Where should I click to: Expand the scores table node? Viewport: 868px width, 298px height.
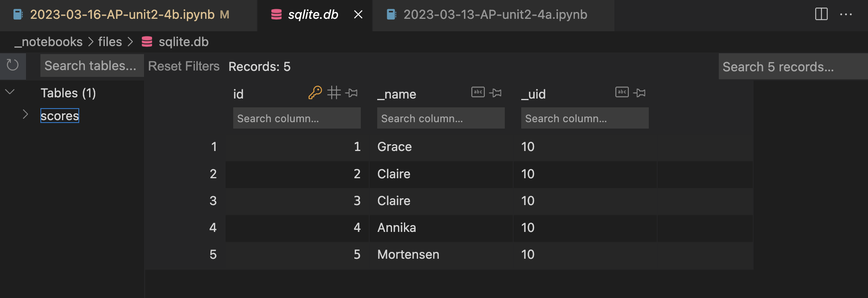(x=25, y=115)
